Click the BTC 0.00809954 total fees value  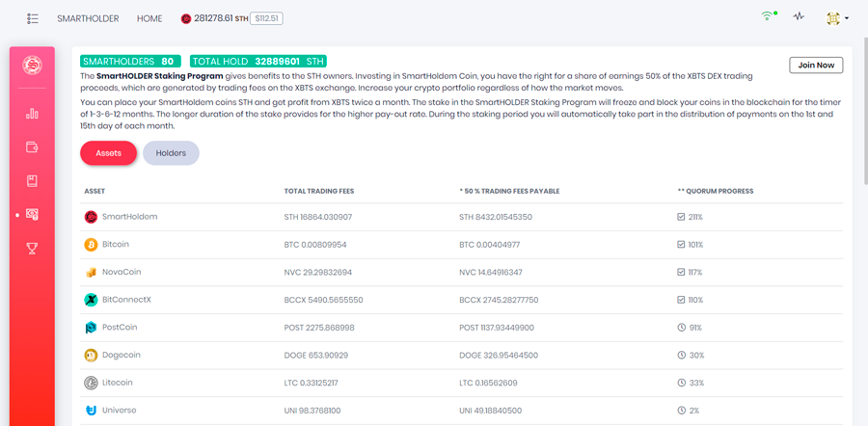click(x=315, y=245)
